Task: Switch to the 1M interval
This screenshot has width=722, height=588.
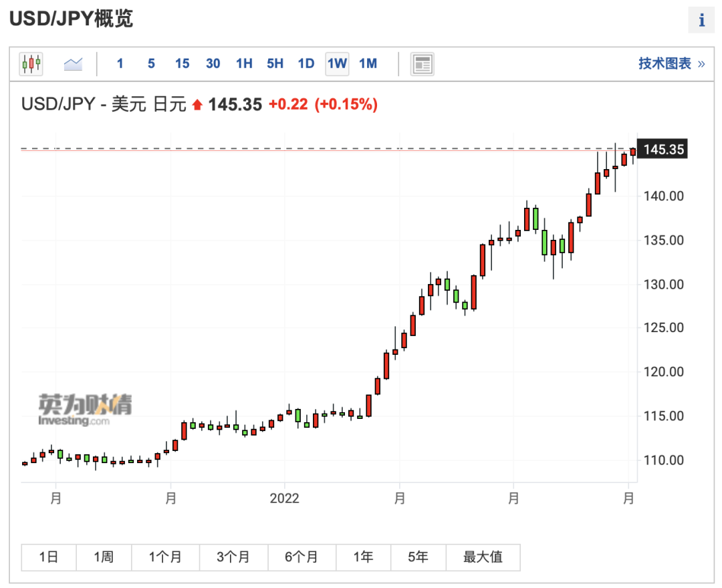Action: coord(368,63)
